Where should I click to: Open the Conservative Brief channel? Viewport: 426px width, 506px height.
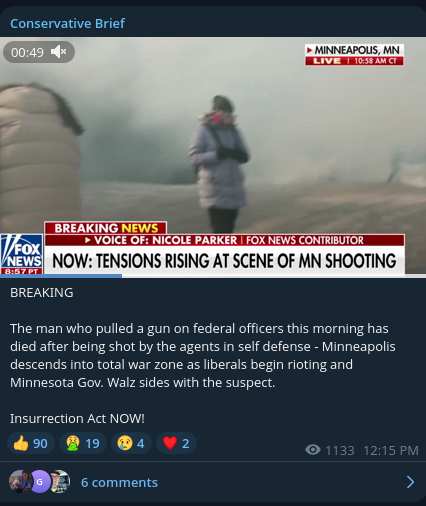pyautogui.click(x=67, y=24)
